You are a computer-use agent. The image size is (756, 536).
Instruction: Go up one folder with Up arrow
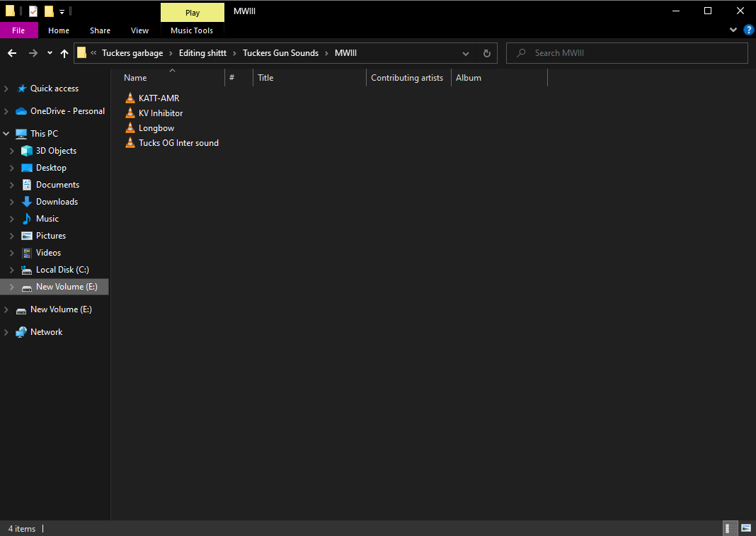tap(64, 53)
